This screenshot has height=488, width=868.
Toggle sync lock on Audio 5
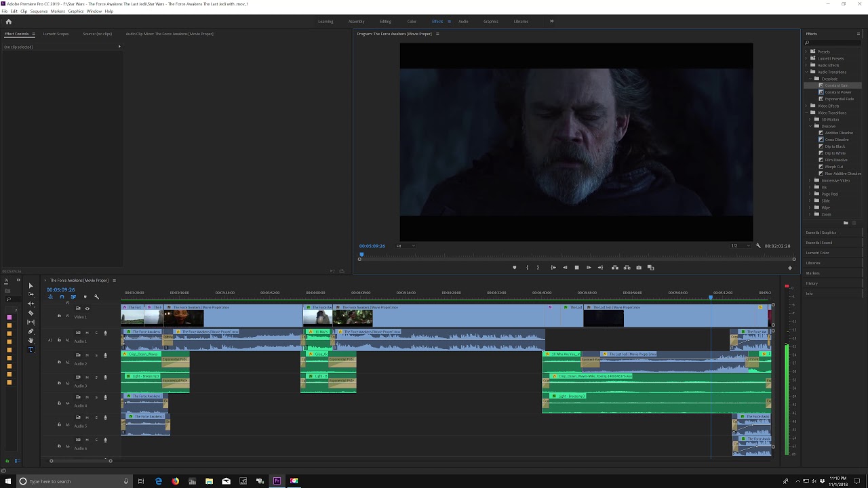(78, 418)
